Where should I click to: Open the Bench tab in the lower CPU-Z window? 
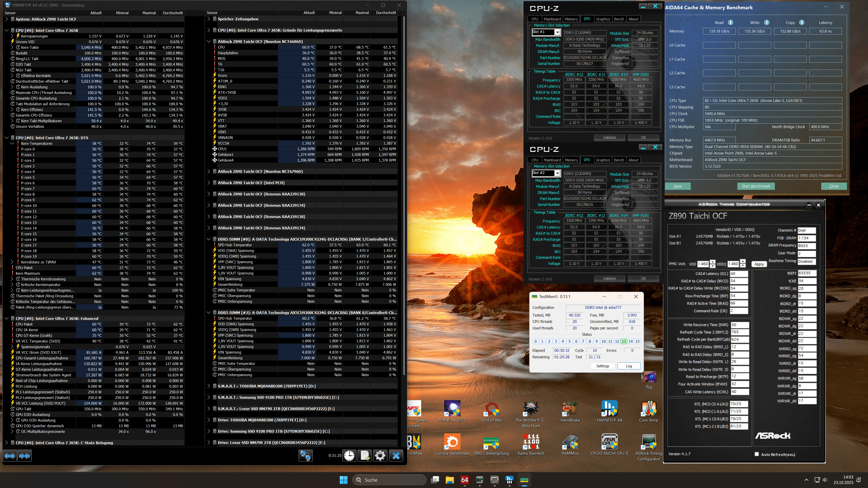click(x=619, y=160)
